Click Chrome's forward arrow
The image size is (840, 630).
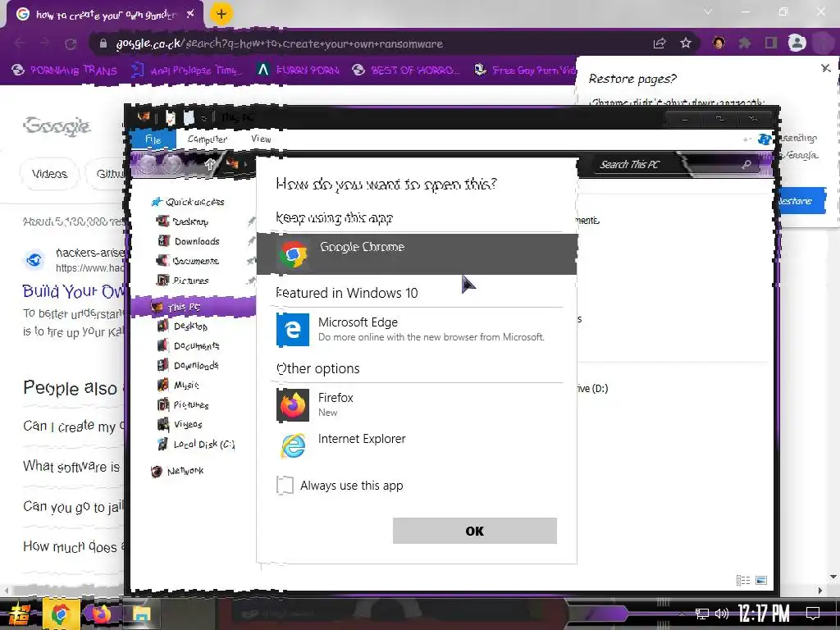(x=45, y=43)
